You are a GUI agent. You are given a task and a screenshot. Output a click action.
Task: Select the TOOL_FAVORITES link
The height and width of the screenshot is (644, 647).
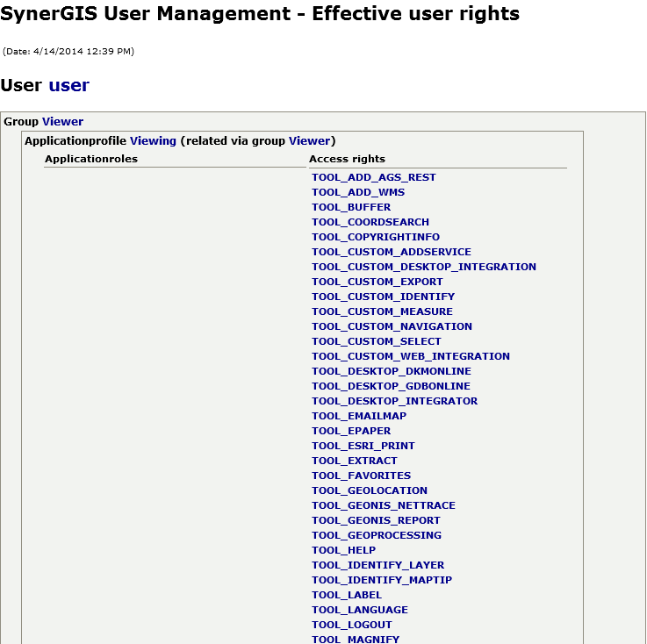pos(362,476)
